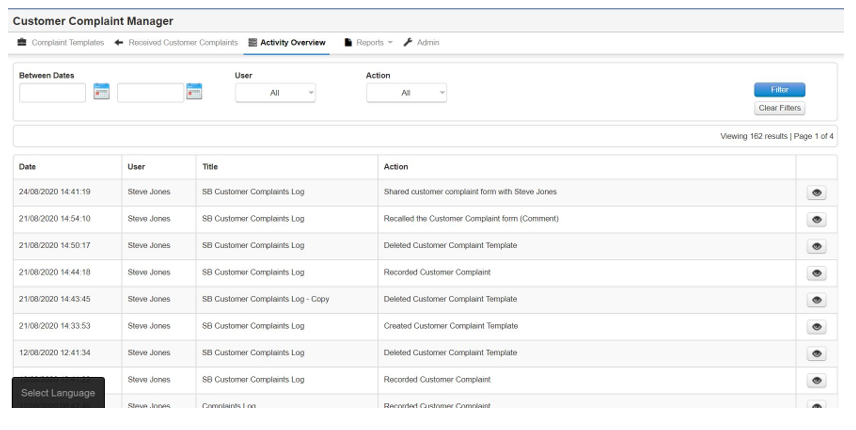Click Steve Jones in the 24/08/2020 row
This screenshot has height=430, width=856.
coord(149,192)
